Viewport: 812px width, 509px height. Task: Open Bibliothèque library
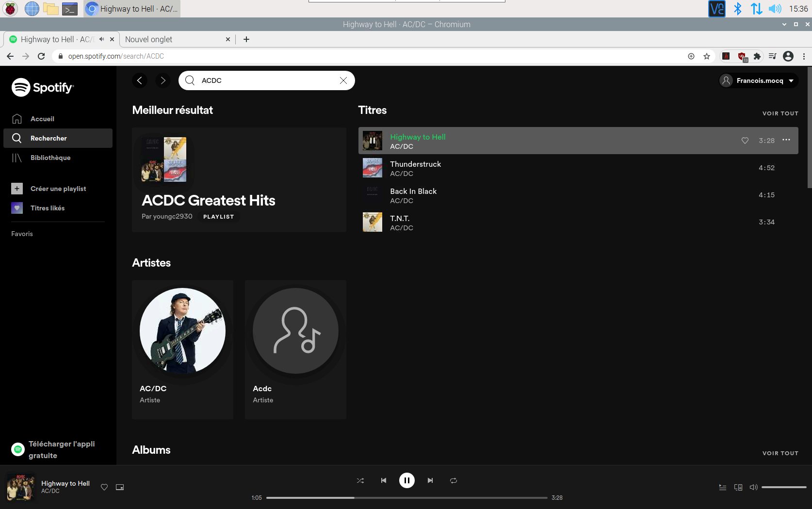(41, 158)
